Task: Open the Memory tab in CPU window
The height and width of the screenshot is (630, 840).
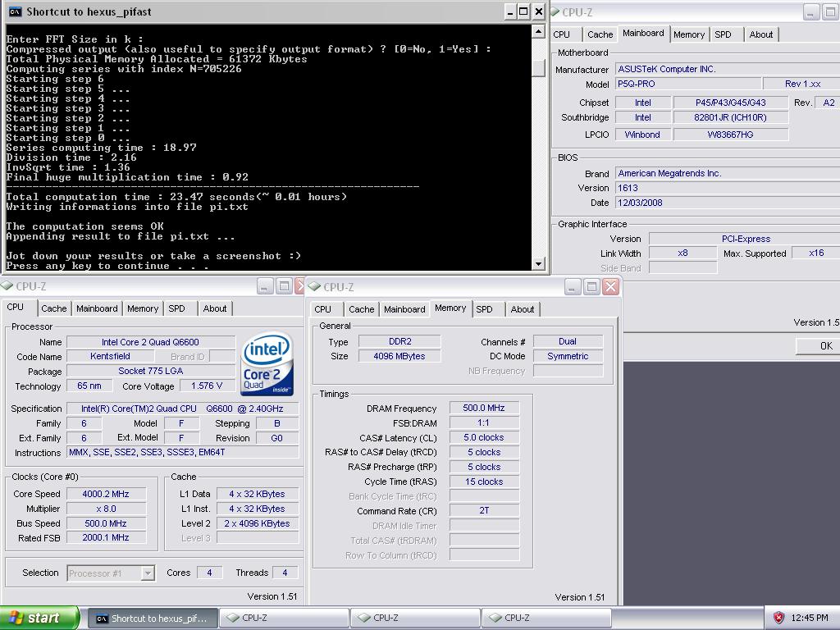Action: [x=143, y=308]
